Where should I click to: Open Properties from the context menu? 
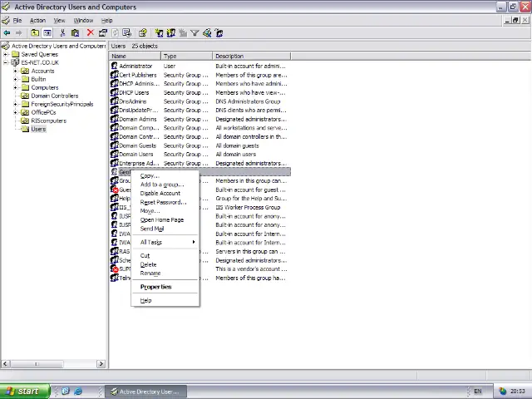[165, 287]
